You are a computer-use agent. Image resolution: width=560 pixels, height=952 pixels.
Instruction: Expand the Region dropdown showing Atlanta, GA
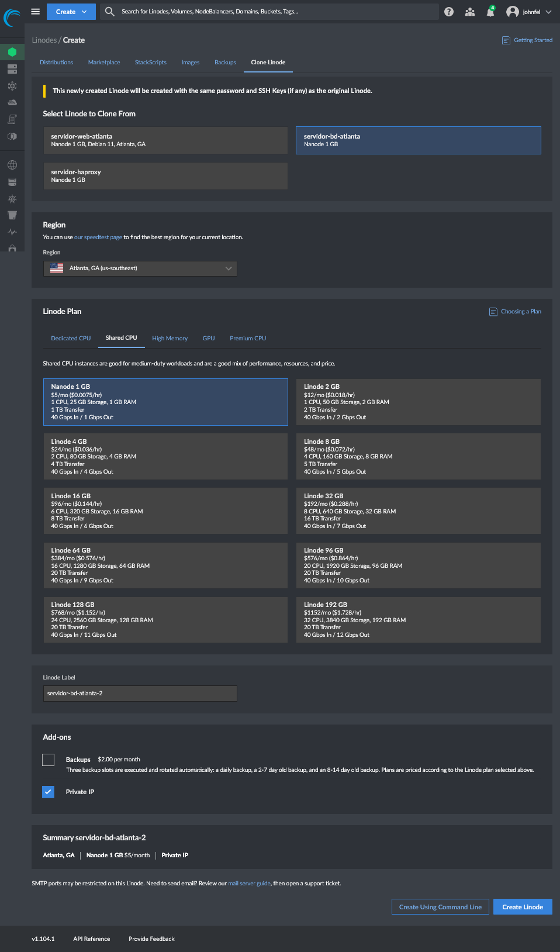coord(140,268)
